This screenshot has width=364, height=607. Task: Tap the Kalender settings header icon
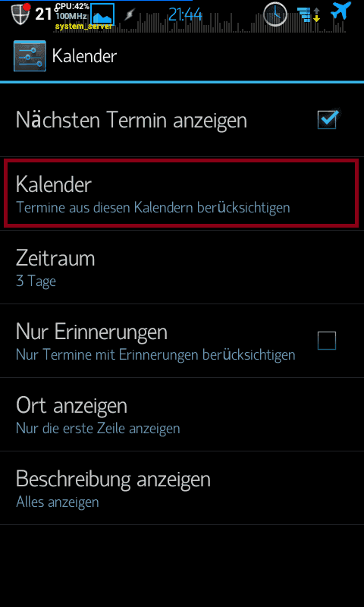pos(30,56)
